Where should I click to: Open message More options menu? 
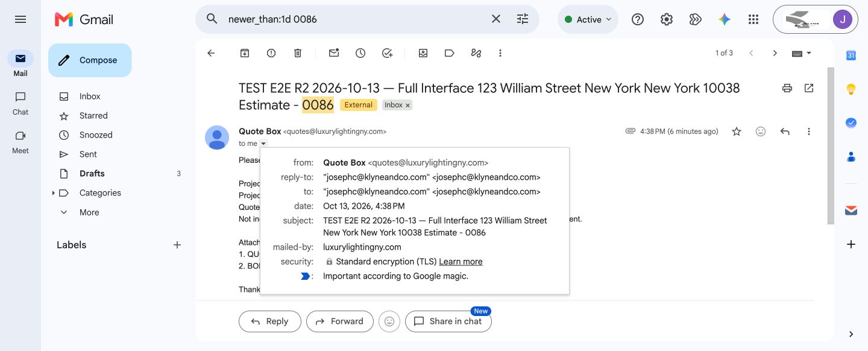(809, 131)
